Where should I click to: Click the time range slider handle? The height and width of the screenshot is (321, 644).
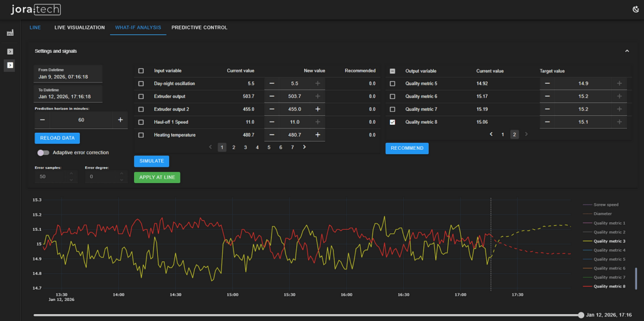tap(580, 315)
